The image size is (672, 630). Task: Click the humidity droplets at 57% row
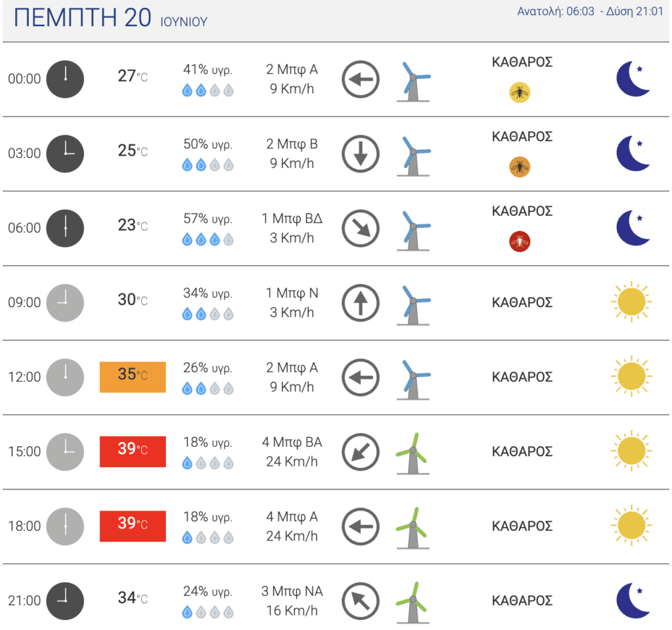[x=208, y=239]
